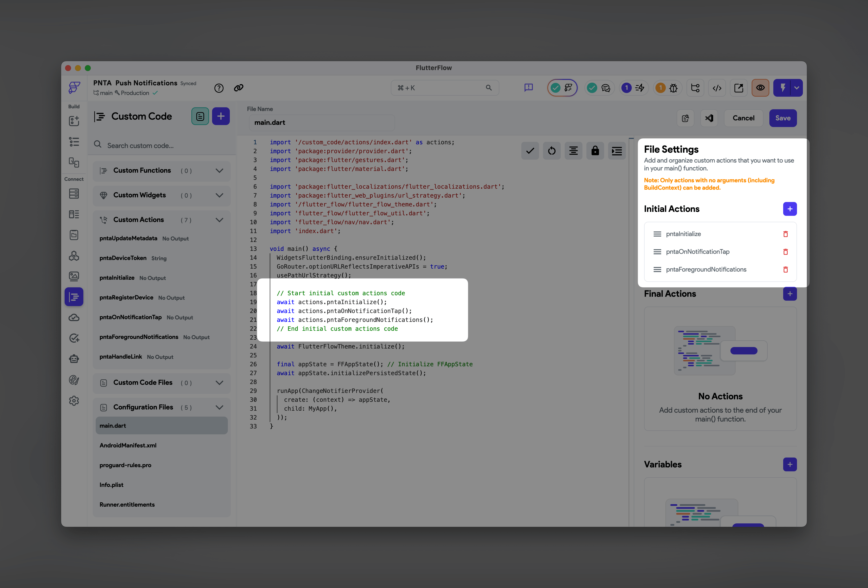
Task: Open the branching menu icon
Action: pyautogui.click(x=695, y=88)
